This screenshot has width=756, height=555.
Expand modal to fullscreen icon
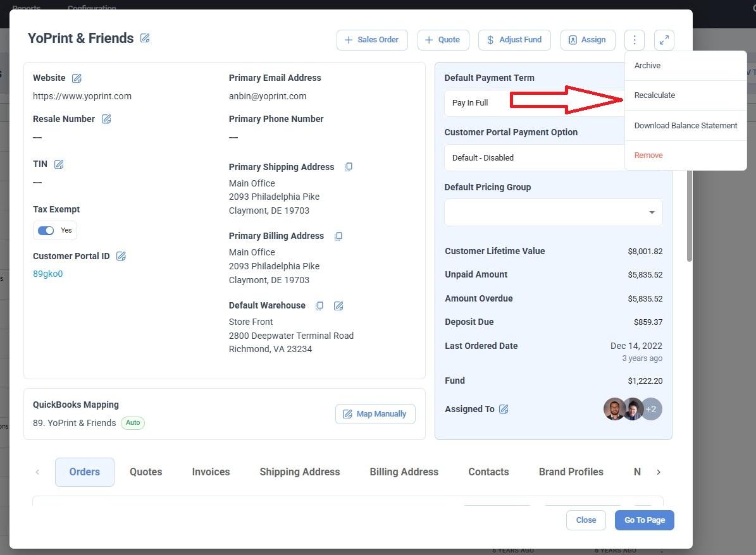pos(664,40)
